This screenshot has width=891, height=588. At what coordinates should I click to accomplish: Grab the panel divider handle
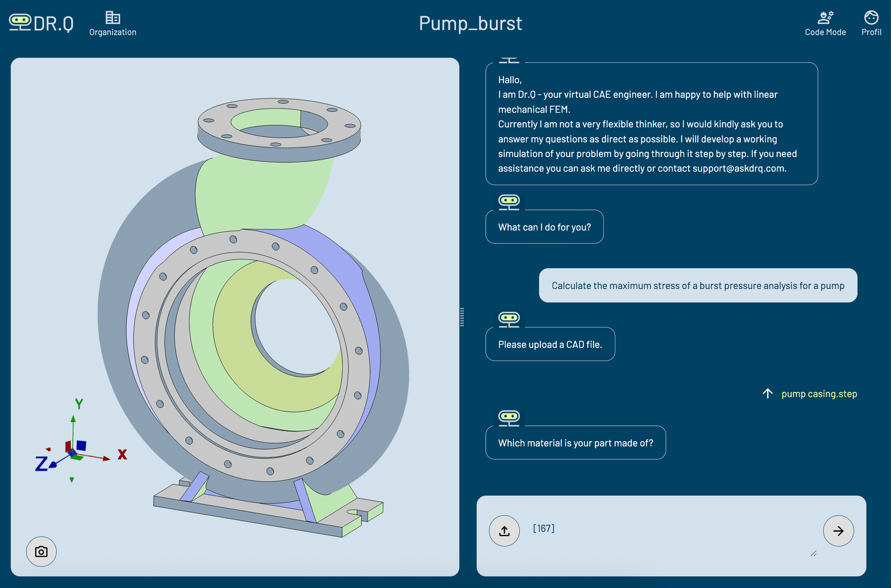462,317
